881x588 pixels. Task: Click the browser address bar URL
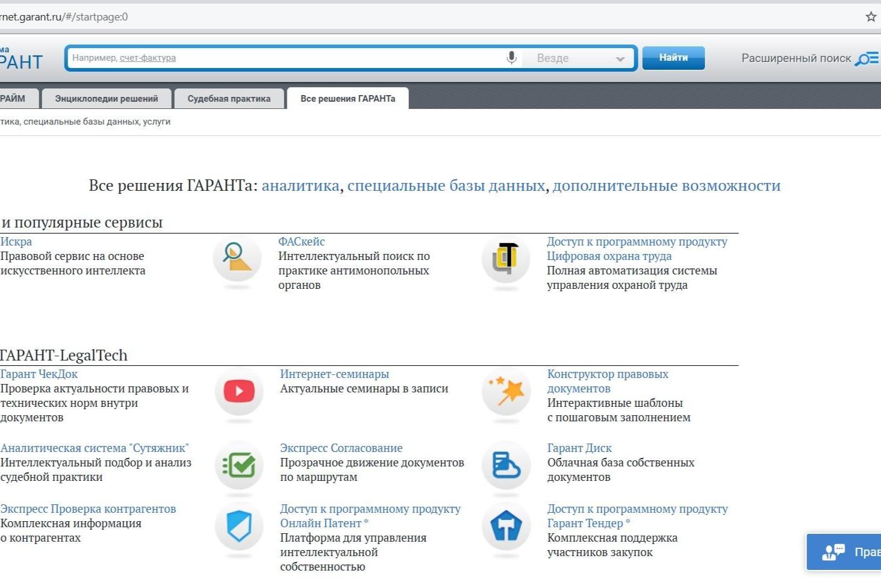coord(64,17)
